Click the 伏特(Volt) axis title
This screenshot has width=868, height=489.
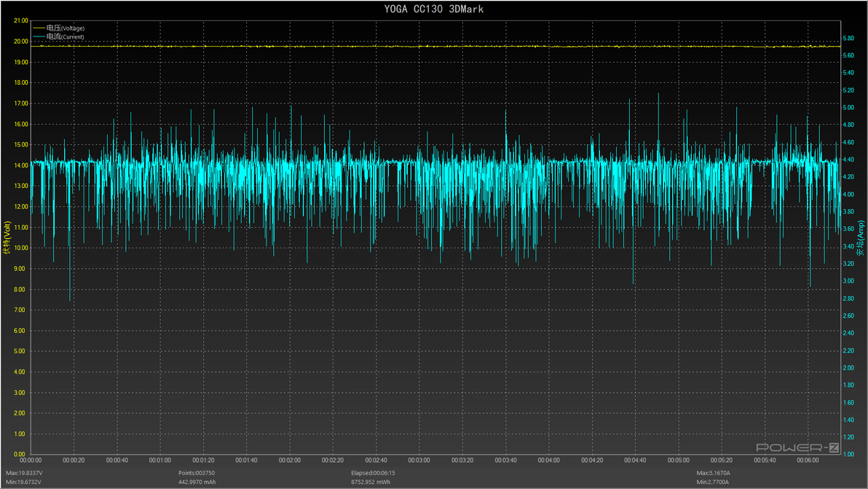7,238
